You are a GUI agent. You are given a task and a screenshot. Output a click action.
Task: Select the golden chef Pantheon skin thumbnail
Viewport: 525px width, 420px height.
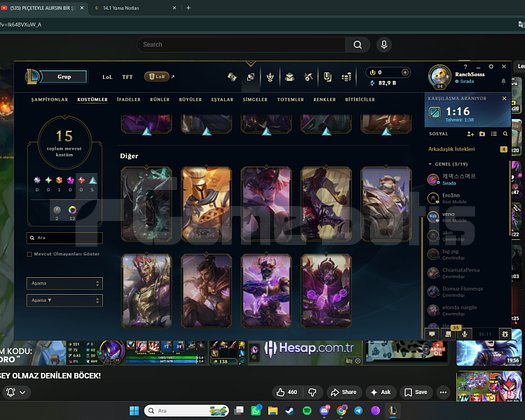pyautogui.click(x=206, y=204)
